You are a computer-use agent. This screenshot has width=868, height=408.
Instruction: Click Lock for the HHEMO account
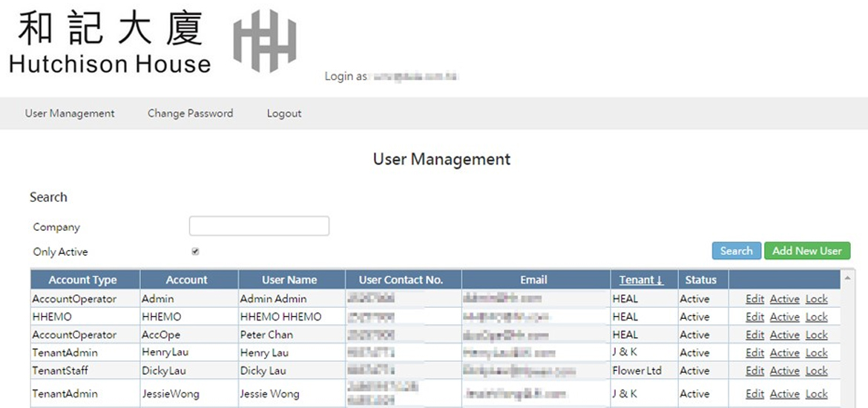coord(816,317)
